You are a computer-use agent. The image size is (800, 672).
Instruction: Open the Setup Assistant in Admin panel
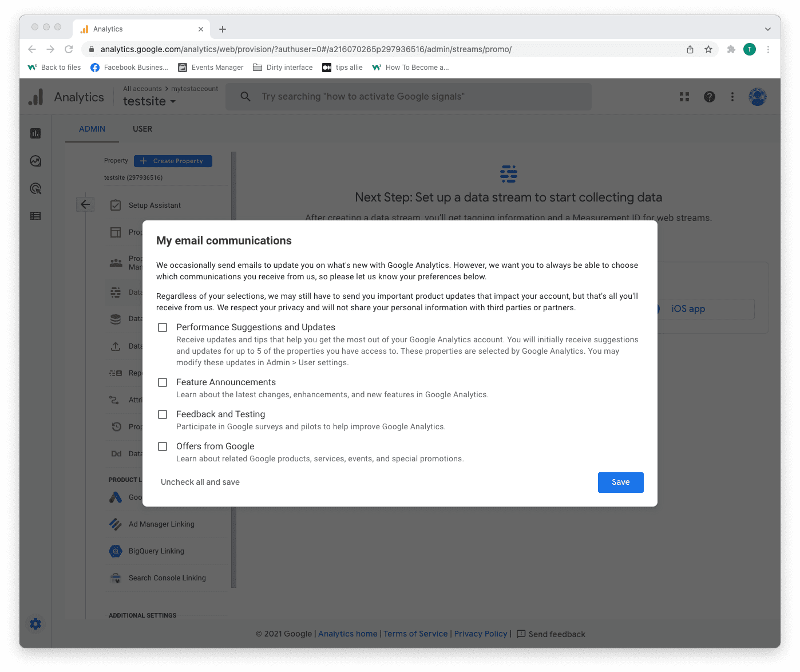click(154, 205)
